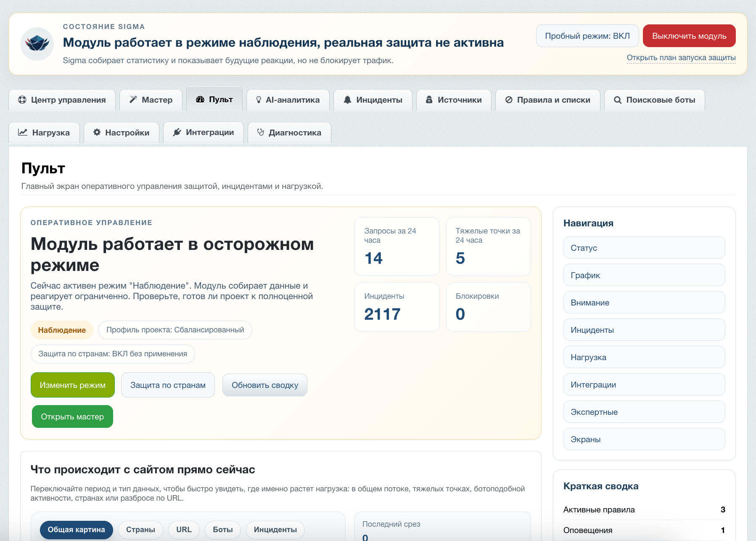Click the Защита по странам button
This screenshot has width=756, height=541.
pyautogui.click(x=168, y=385)
